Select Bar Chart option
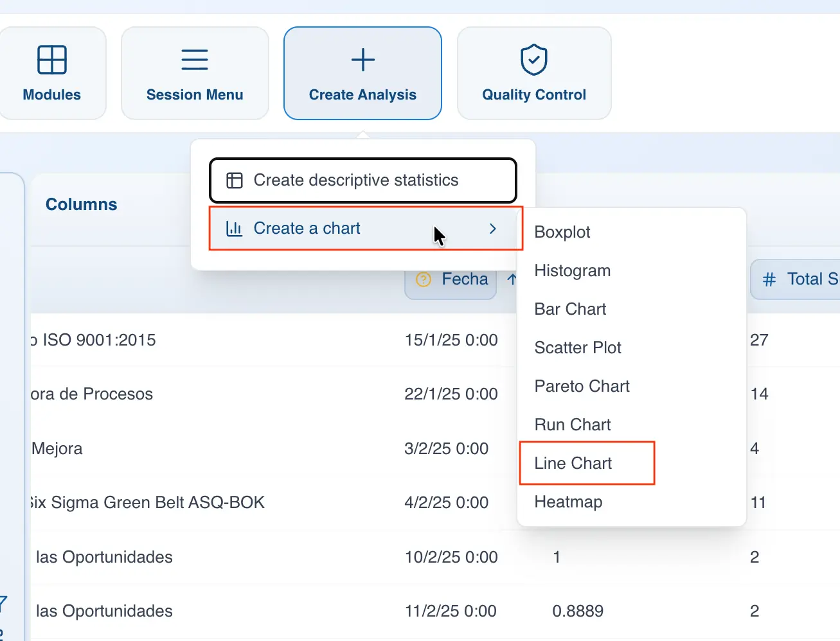Viewport: 840px width, 641px height. point(570,309)
